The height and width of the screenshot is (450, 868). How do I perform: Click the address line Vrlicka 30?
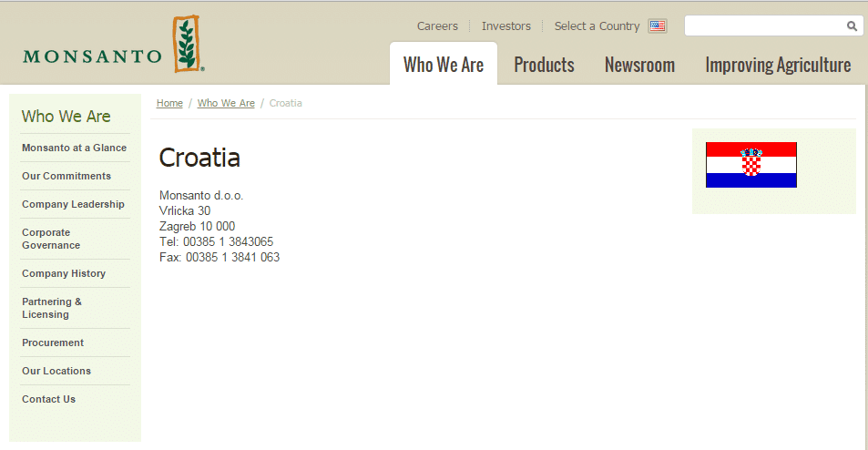[185, 211]
